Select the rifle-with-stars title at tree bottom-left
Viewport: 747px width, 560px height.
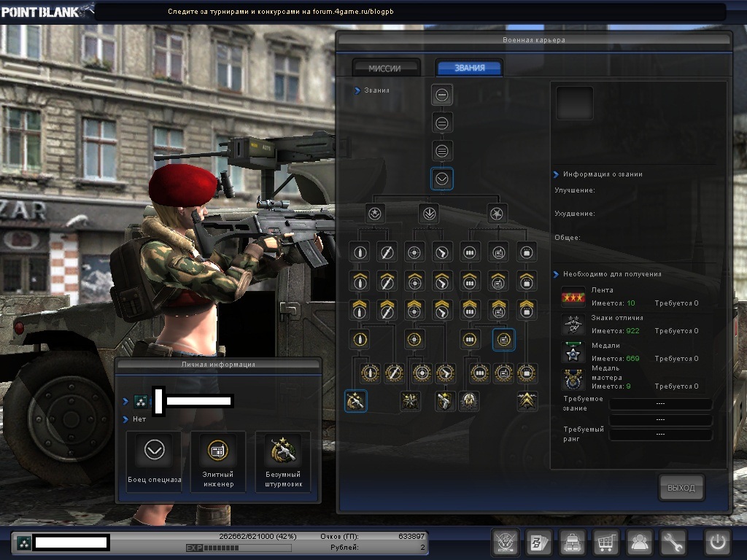coord(355,400)
